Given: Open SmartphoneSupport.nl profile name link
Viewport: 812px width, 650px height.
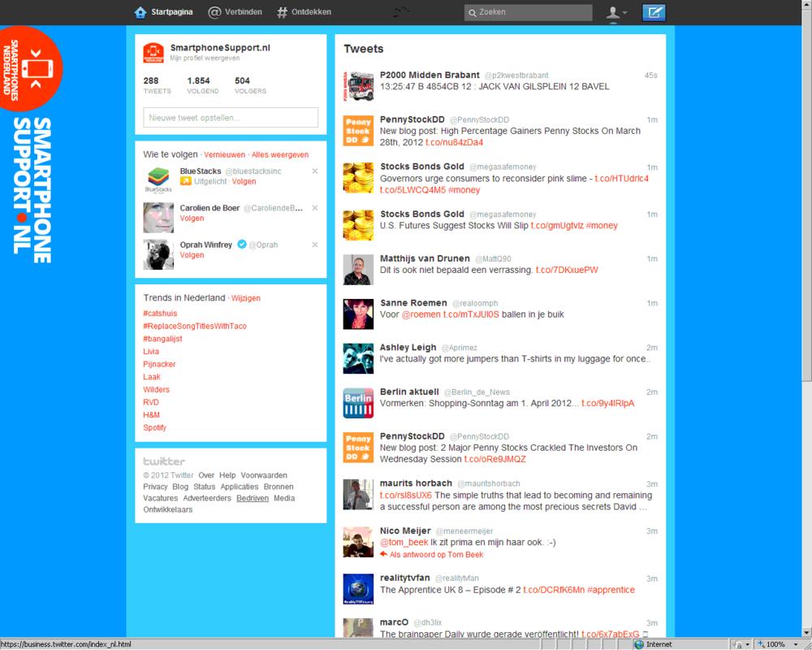Looking at the screenshot, I should click(220, 48).
